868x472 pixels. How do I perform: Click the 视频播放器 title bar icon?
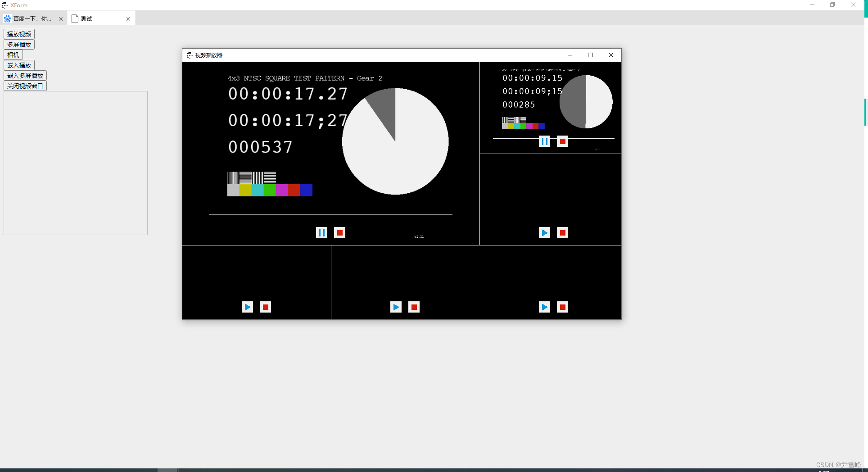(x=190, y=55)
